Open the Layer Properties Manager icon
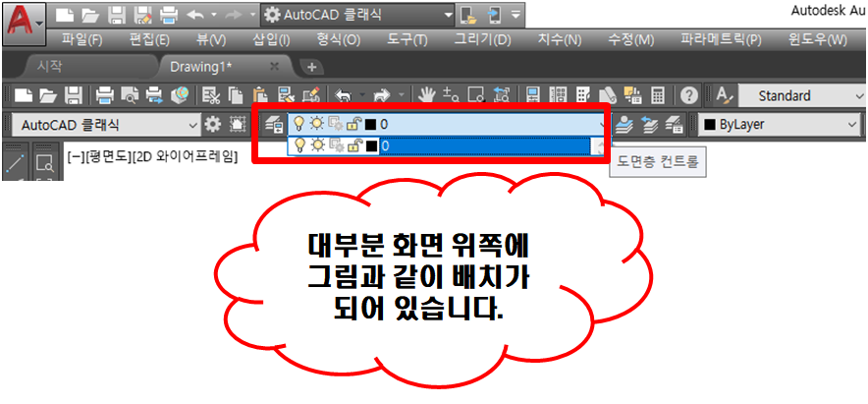 pyautogui.click(x=274, y=125)
